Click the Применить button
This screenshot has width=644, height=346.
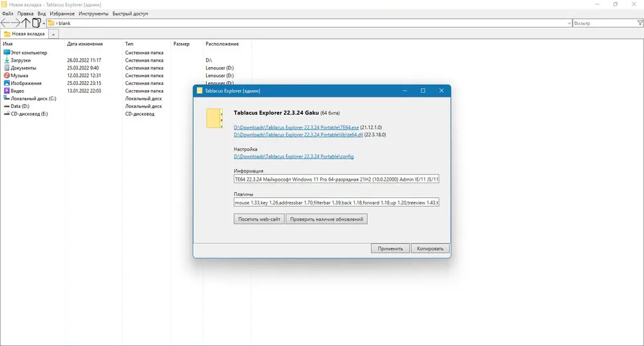[x=390, y=248]
